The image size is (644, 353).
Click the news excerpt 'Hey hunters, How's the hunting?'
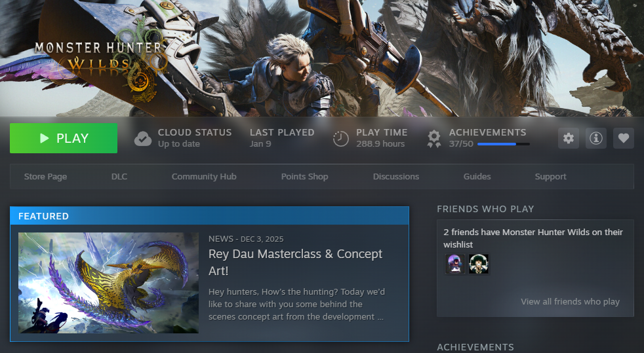(296, 305)
